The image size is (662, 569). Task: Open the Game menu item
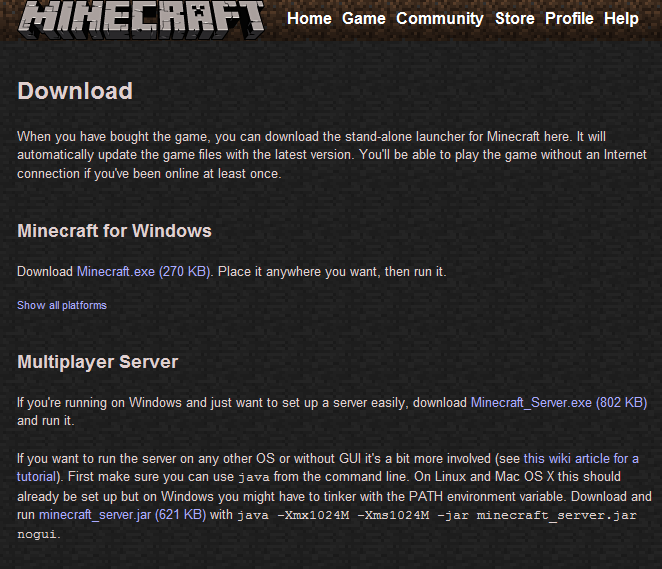[364, 19]
